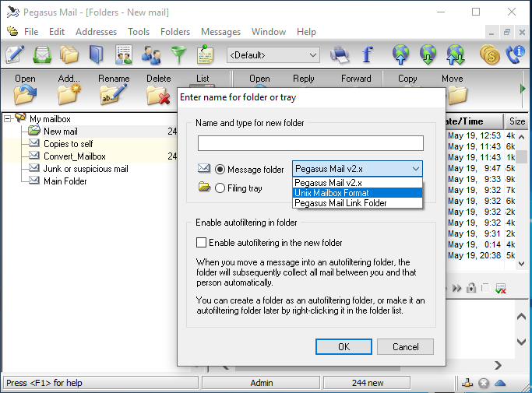The height and width of the screenshot is (393, 532).
Task: Open the notepad pinned note icon
Action: point(206,54)
